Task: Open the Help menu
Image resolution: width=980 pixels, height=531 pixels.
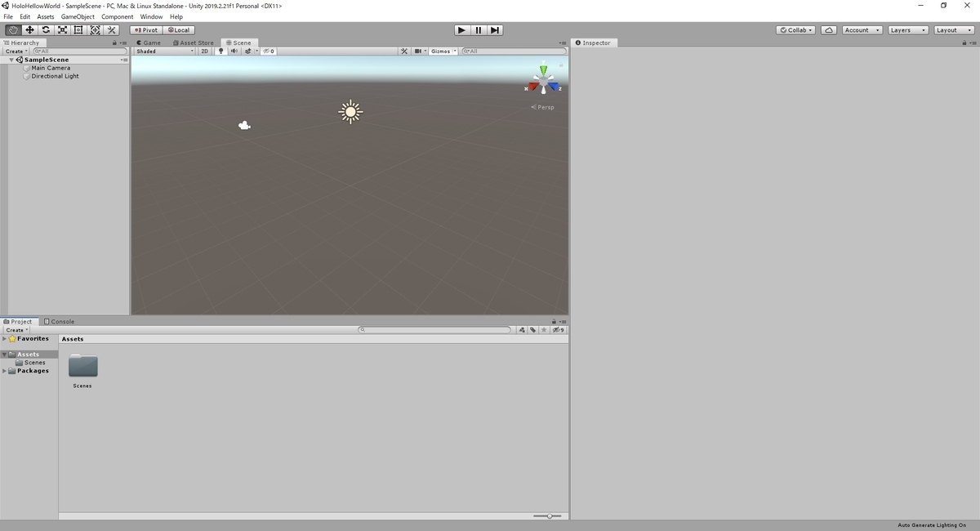Action: 176,16
